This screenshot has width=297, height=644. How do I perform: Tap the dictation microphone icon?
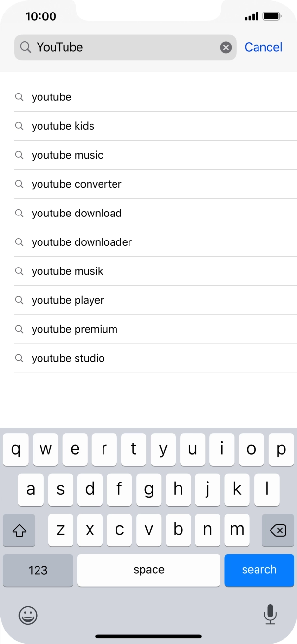(270, 616)
